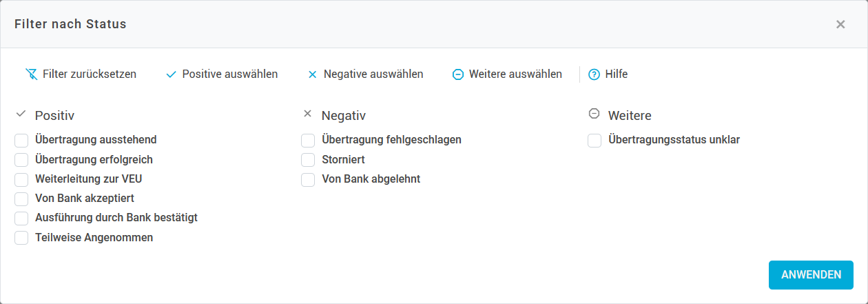Image resolution: width=868 pixels, height=304 pixels.
Task: Click the Hilfe question mark icon
Action: (594, 74)
